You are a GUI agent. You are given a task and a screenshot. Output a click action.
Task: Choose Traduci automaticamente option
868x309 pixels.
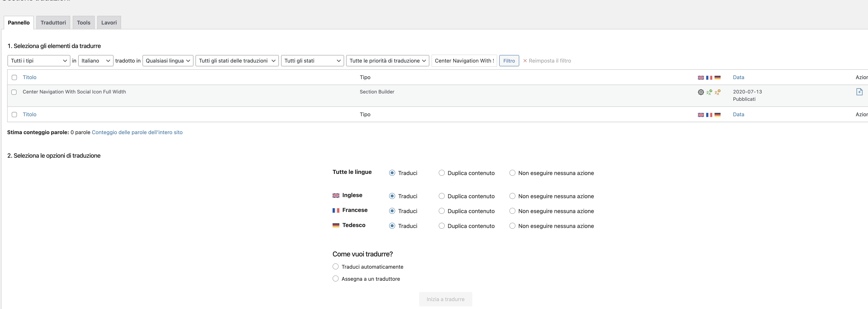click(335, 267)
